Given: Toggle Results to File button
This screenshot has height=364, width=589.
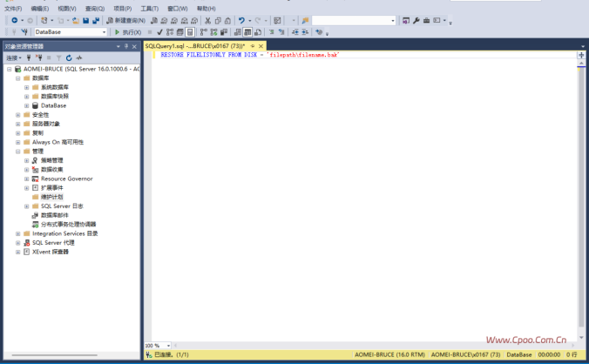Looking at the screenshot, I should [x=258, y=32].
